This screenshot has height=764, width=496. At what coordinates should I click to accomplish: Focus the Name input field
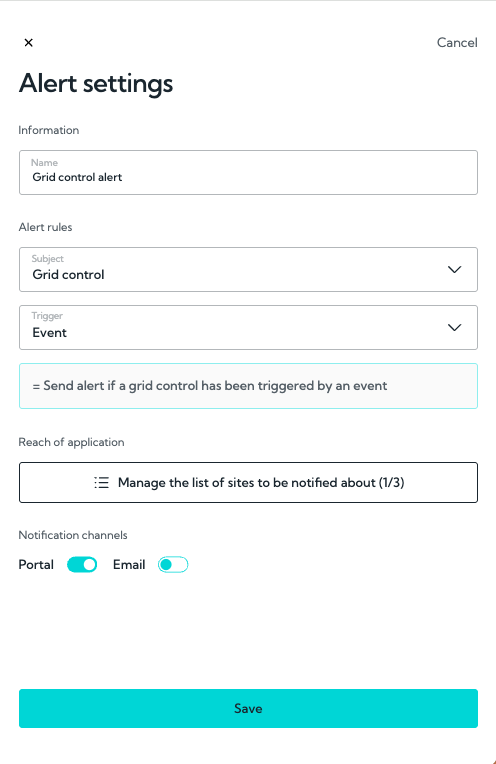click(248, 172)
